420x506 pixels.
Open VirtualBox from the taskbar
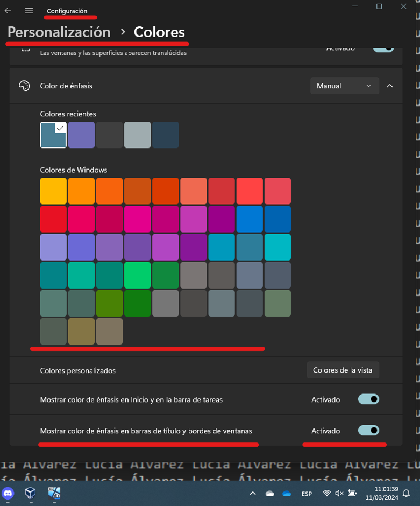(31, 493)
